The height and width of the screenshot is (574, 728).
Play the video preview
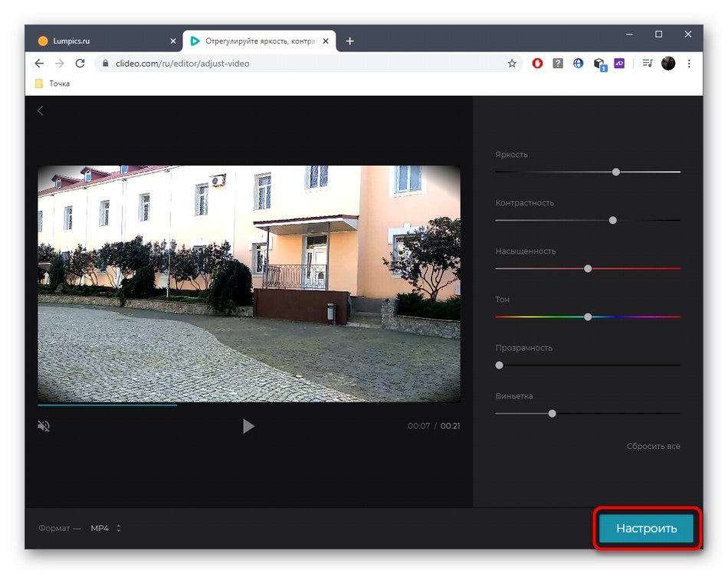[x=248, y=426]
